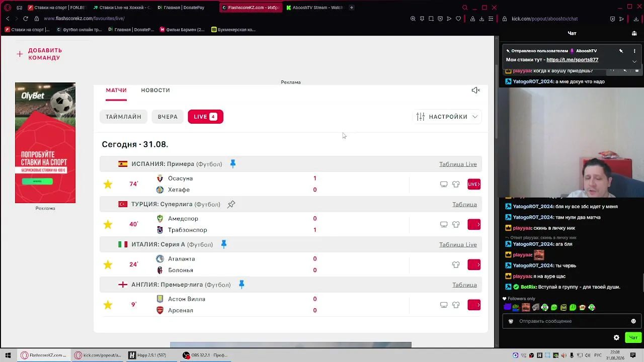Pin the Turkey Superliga league
The width and height of the screenshot is (644, 362).
tap(231, 204)
